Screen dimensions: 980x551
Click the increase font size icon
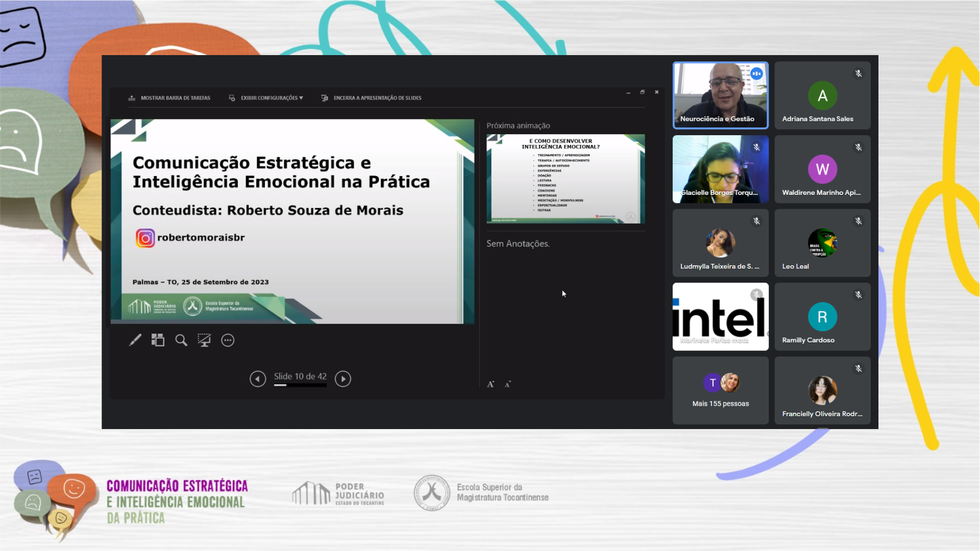point(491,384)
